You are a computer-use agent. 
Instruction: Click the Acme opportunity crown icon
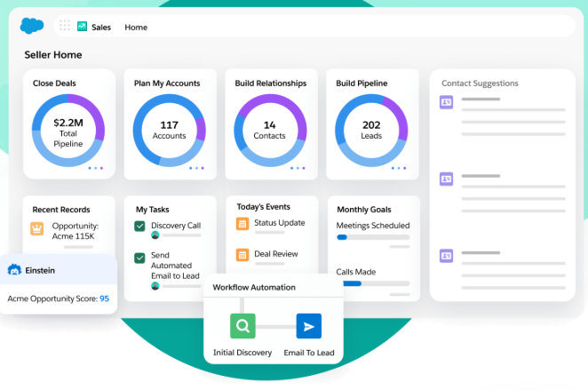[37, 227]
